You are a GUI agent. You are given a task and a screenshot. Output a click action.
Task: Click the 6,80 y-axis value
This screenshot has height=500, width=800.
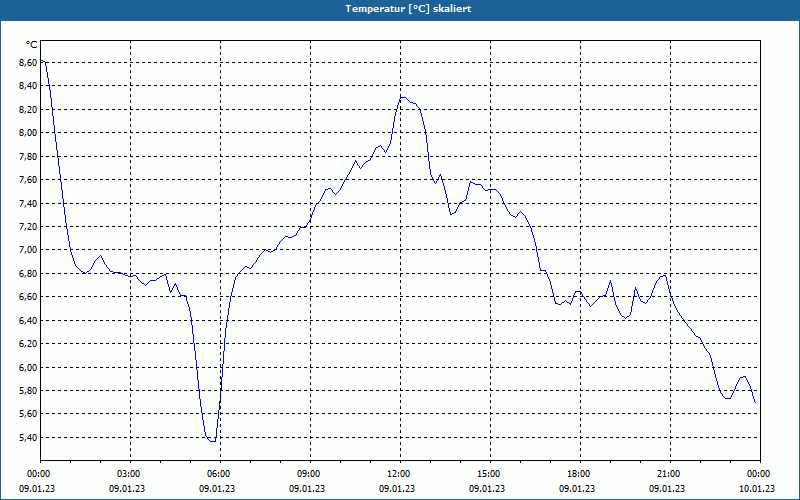pyautogui.click(x=28, y=273)
